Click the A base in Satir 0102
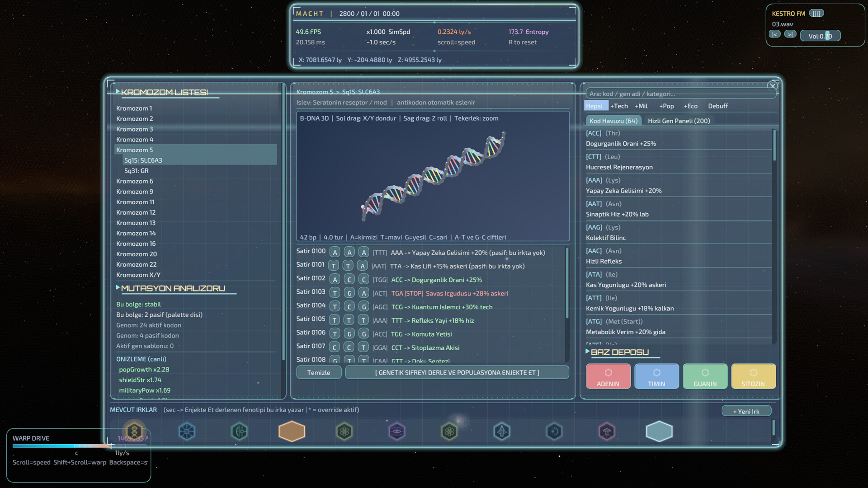 [x=335, y=280]
